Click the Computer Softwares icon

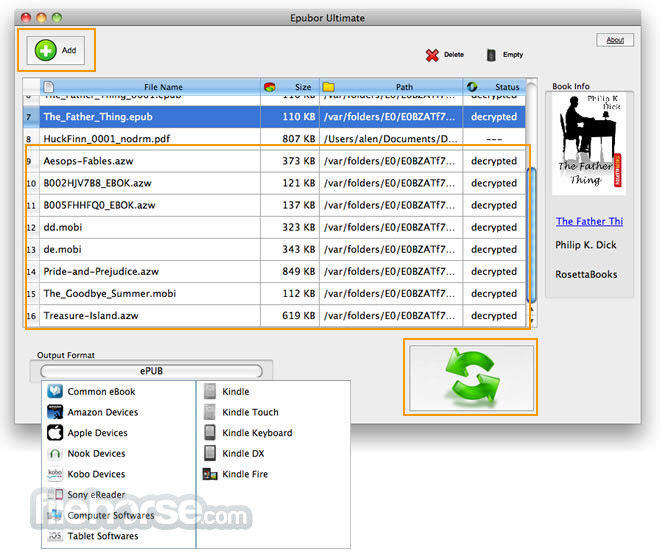tap(55, 515)
